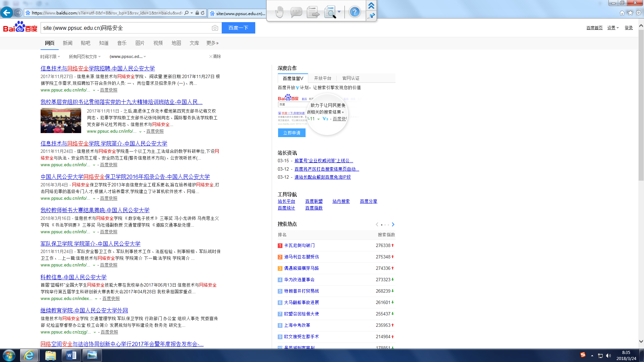The image size is (644, 362).
Task: Refresh the page with the reload icon
Action: click(203, 13)
